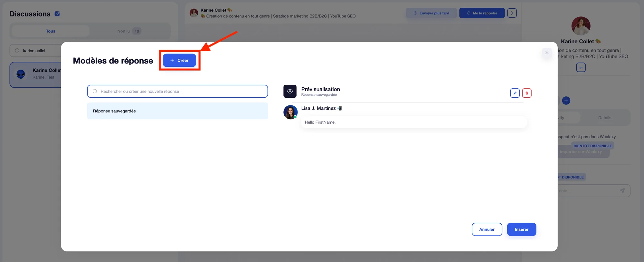Screen dimensions: 644x262
Task: Click the Insérer button
Action: click(x=522, y=229)
